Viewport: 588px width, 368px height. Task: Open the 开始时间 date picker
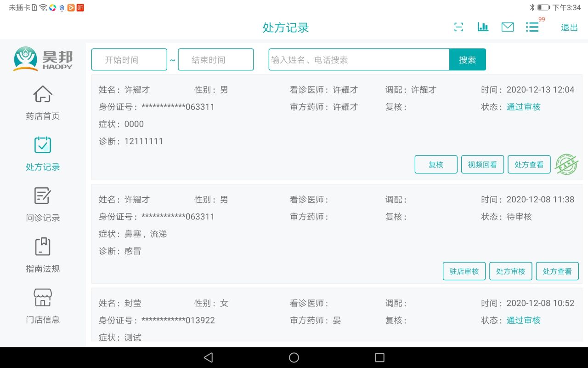(x=129, y=60)
